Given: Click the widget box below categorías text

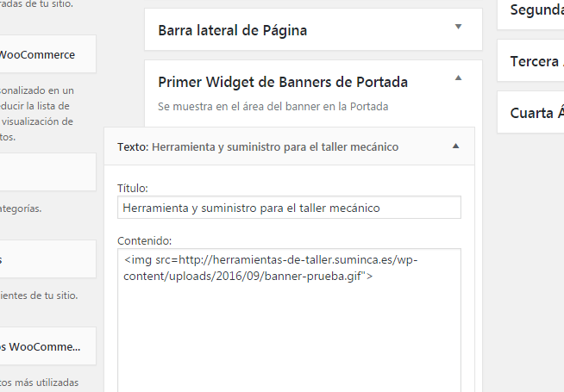Looking at the screenshot, I should pos(47,259).
